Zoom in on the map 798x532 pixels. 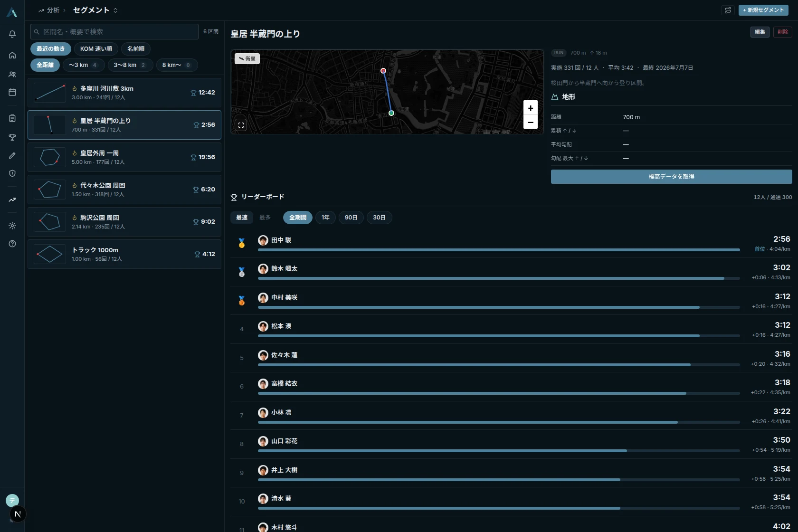click(x=531, y=108)
